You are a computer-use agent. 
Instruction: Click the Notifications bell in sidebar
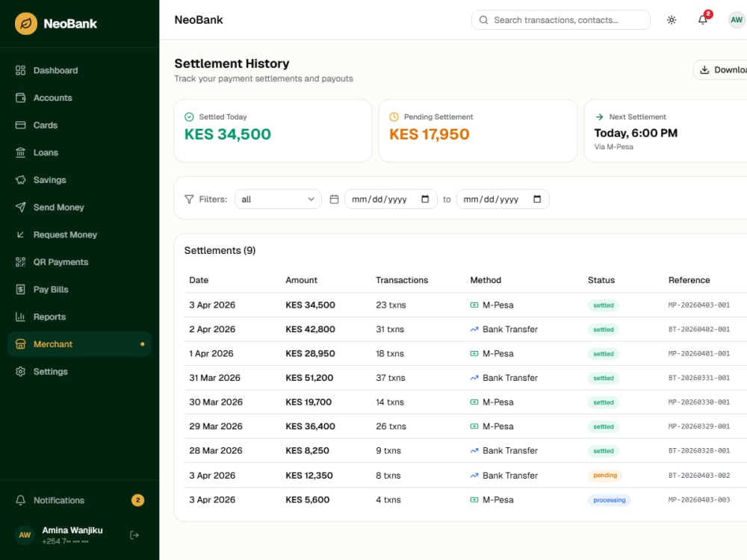pos(20,500)
